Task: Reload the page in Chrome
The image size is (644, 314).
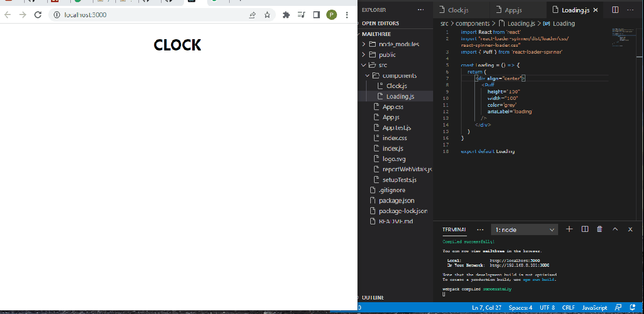Action: [38, 15]
